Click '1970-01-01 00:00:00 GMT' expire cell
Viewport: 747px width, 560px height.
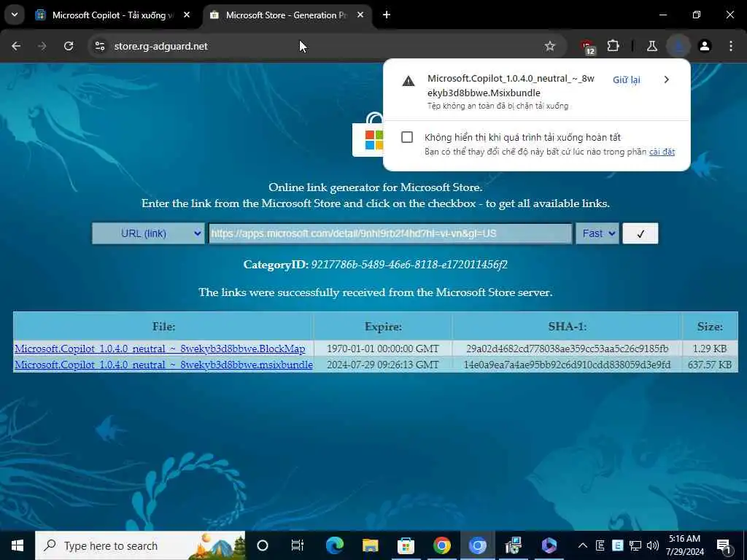(x=382, y=349)
